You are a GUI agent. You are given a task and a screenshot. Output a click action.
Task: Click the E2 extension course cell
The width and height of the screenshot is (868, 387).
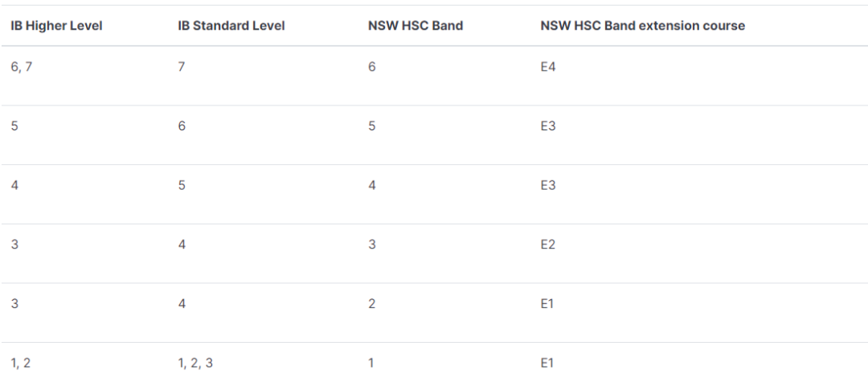point(547,245)
